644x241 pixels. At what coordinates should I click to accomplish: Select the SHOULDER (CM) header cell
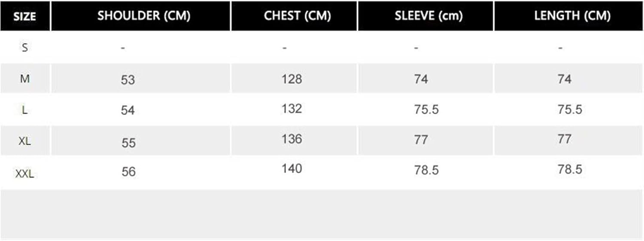coord(143,16)
